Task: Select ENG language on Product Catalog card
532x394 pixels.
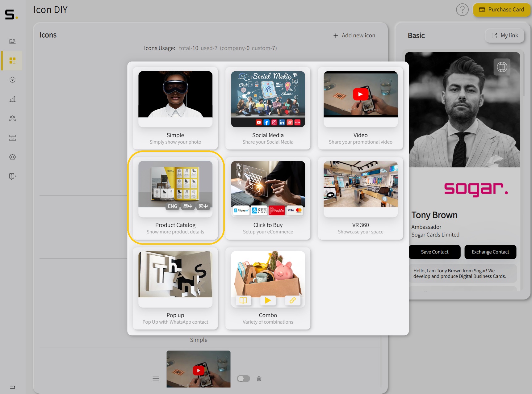Action: point(172,206)
